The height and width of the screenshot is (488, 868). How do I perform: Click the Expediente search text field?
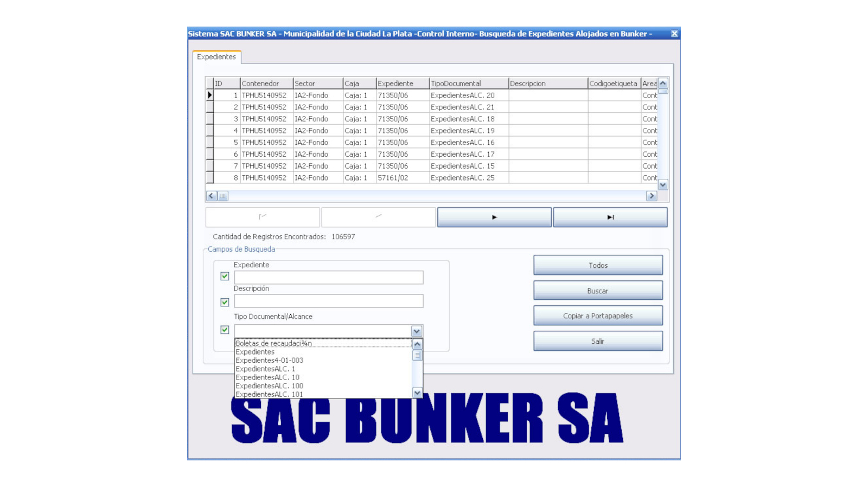pyautogui.click(x=328, y=278)
